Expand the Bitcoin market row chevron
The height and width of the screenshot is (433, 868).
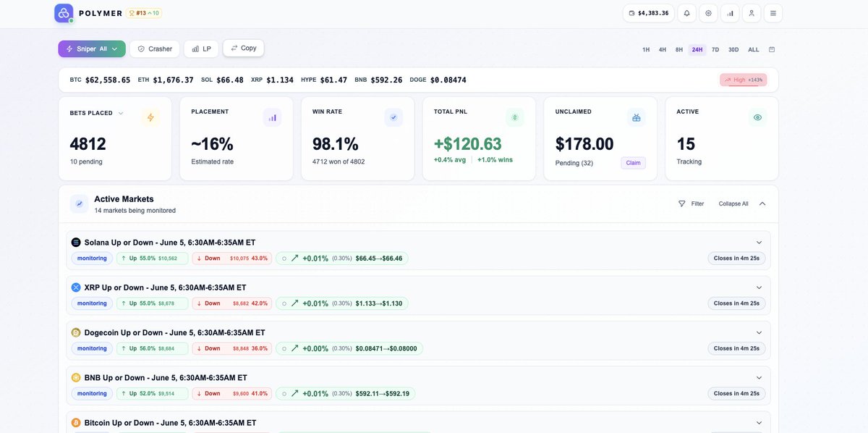pos(759,422)
